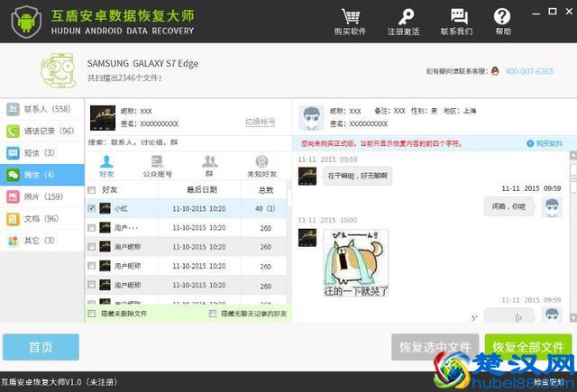The width and height of the screenshot is (577, 392).
Task: Click the contact avatar in chat header
Action: [x=311, y=118]
